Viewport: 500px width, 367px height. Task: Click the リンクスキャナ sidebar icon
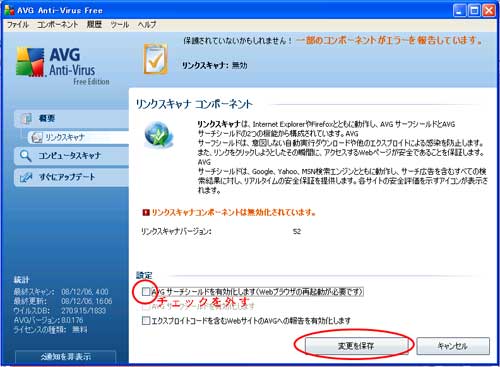pyautogui.click(x=37, y=137)
